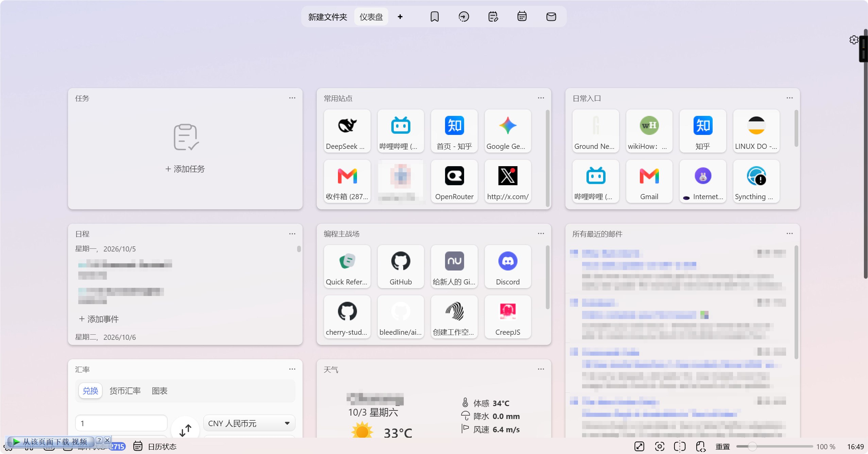
Task: Open the OpenRouter speed dial
Action: click(454, 181)
